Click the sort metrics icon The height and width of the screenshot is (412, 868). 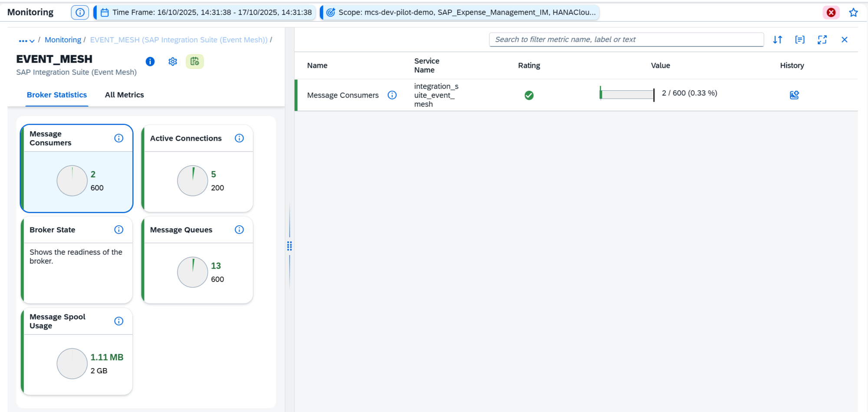coord(777,40)
